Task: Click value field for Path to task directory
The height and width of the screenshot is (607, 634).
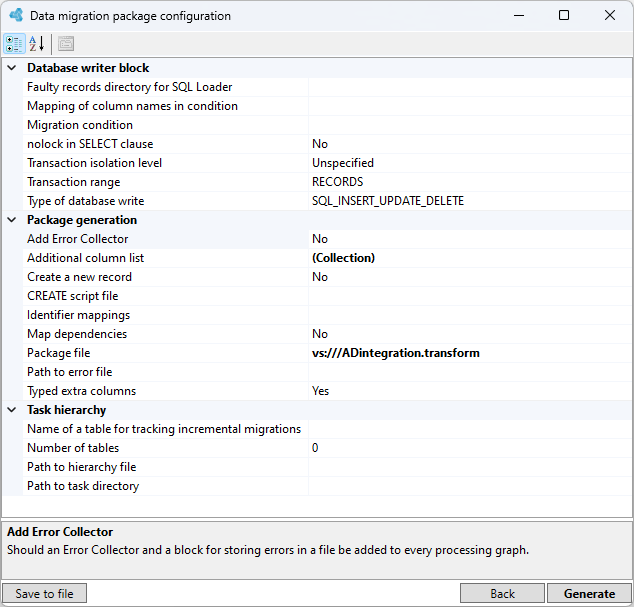Action: coord(470,486)
